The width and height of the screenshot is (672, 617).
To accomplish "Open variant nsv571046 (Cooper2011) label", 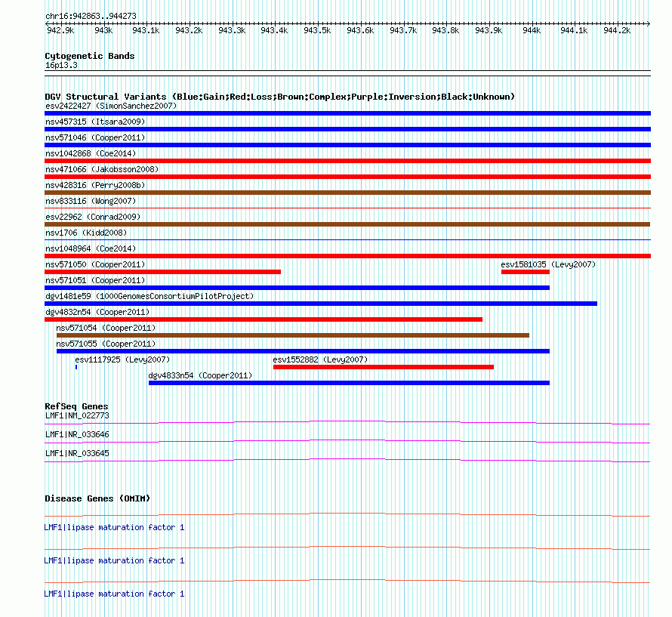I will [95, 137].
